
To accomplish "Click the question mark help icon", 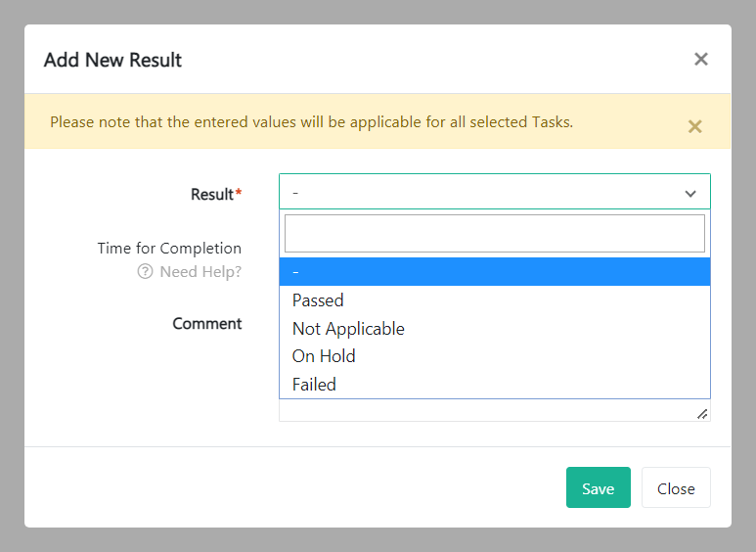I will 145,272.
